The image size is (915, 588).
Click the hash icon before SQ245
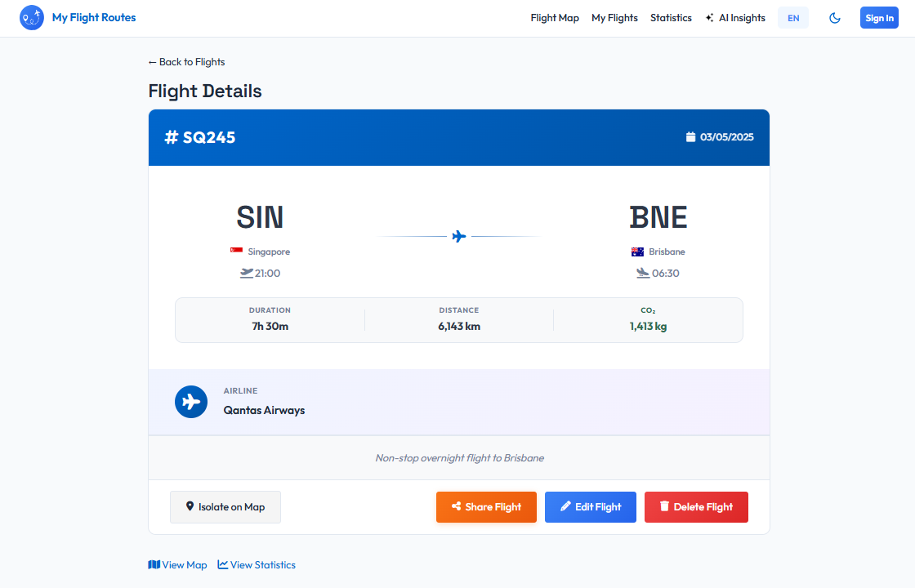coord(171,138)
